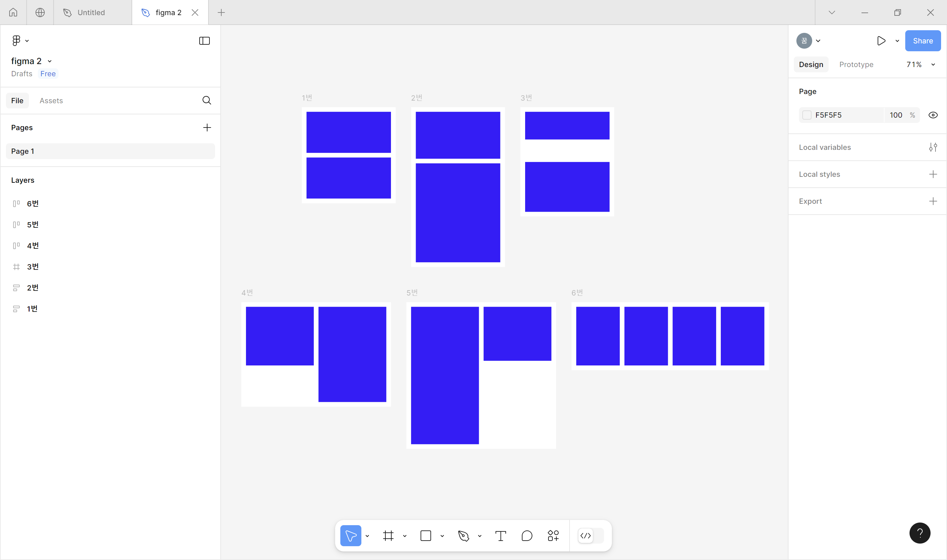947x560 pixels.
Task: Open the Assets tab
Action: 51,100
